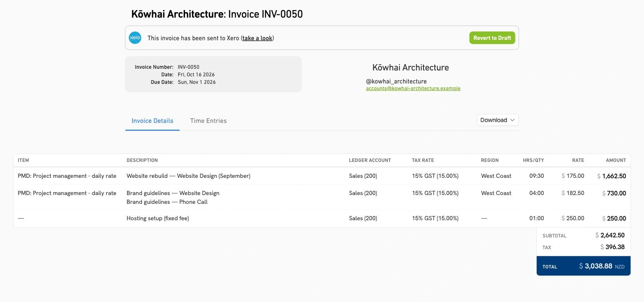
Task: Click the ITEM column header
Action: coord(23,160)
